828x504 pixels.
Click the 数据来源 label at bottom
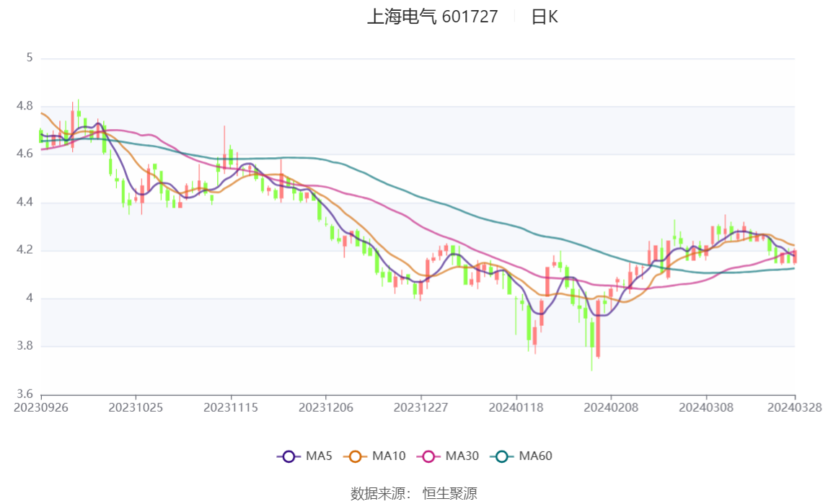379,493
